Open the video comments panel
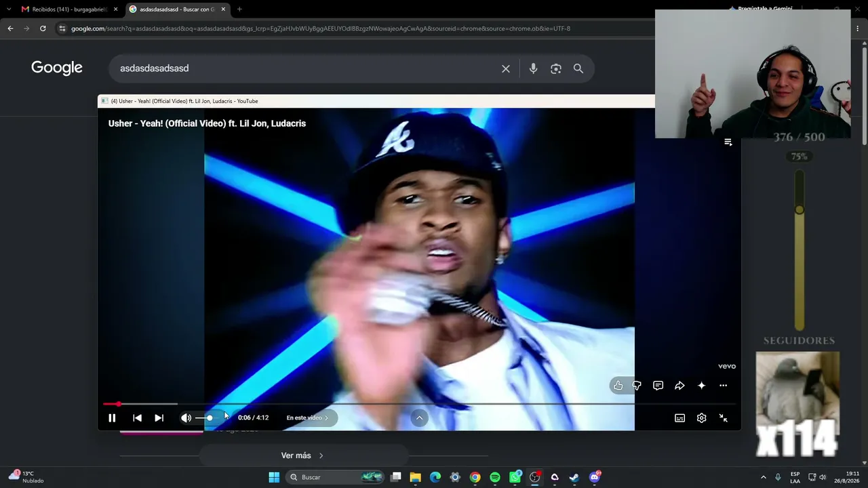The height and width of the screenshot is (488, 868). click(658, 386)
